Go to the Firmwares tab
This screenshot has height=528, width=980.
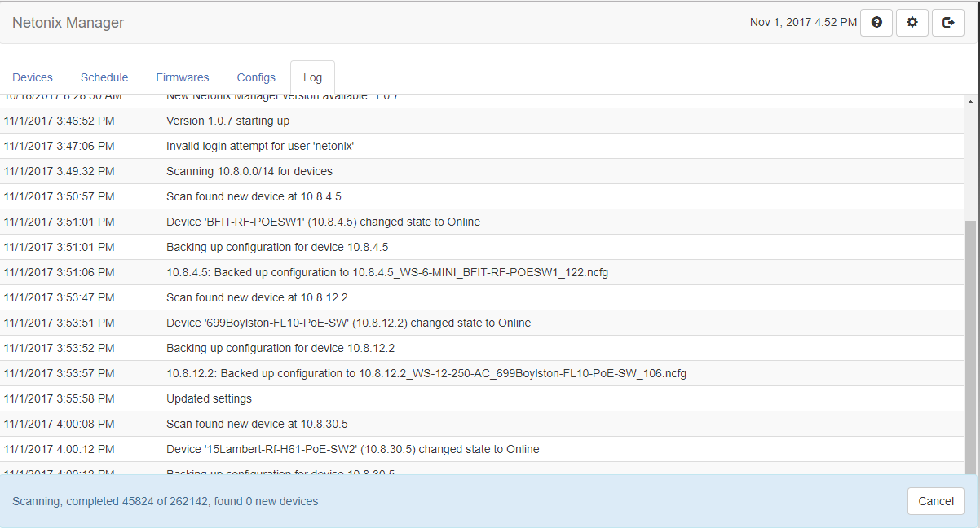point(183,77)
